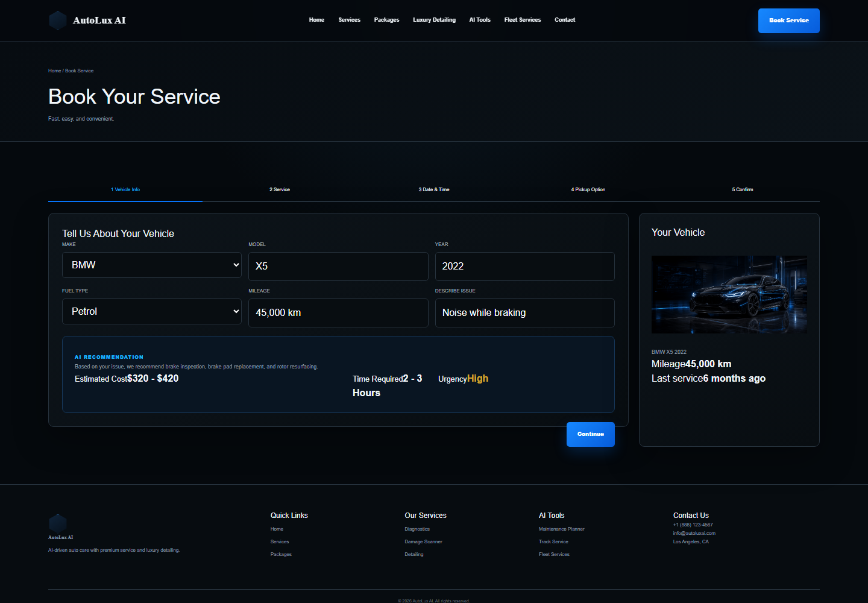The height and width of the screenshot is (603, 868).
Task: Click the 'Last service 6 months ago' line
Action: 709,379
